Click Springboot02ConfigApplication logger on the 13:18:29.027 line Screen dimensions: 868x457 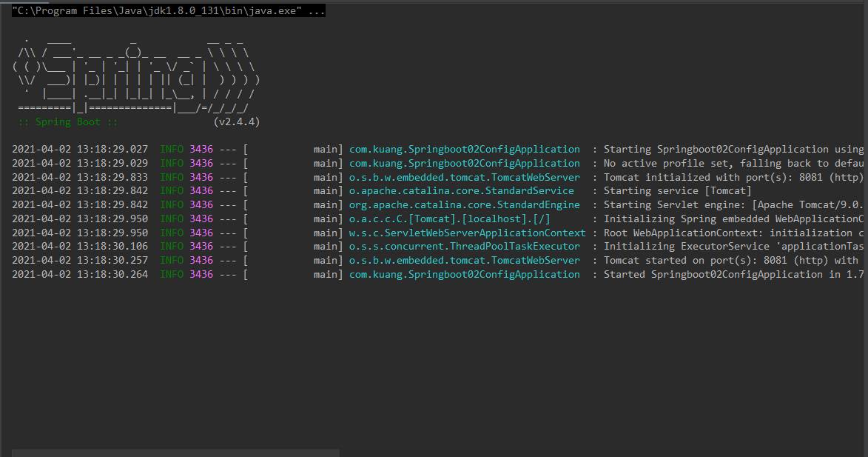(x=465, y=150)
